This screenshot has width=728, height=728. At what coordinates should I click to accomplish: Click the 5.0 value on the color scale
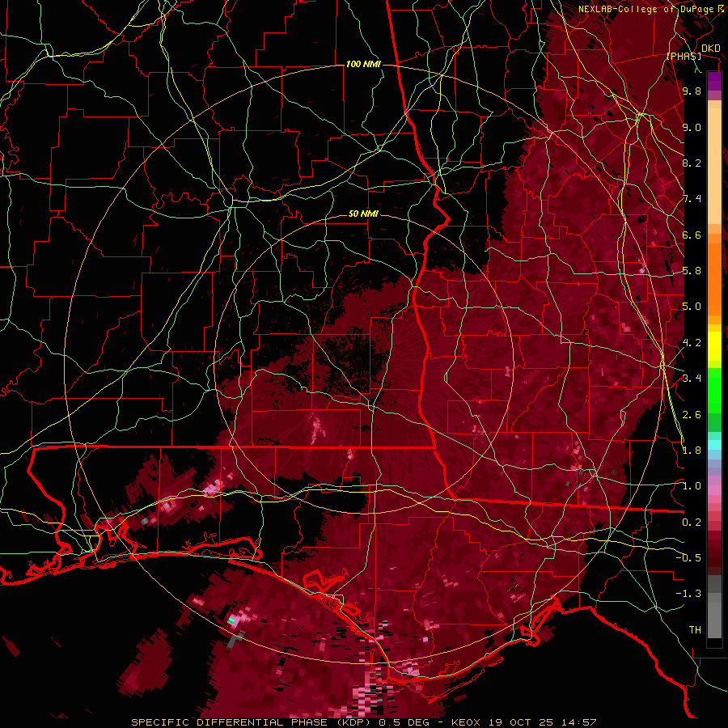[692, 307]
